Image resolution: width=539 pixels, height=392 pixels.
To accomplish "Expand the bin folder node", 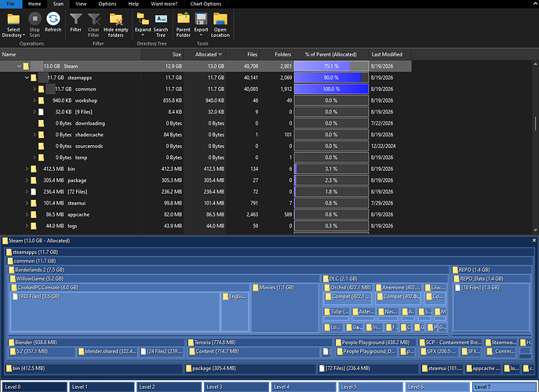I will pos(27,169).
